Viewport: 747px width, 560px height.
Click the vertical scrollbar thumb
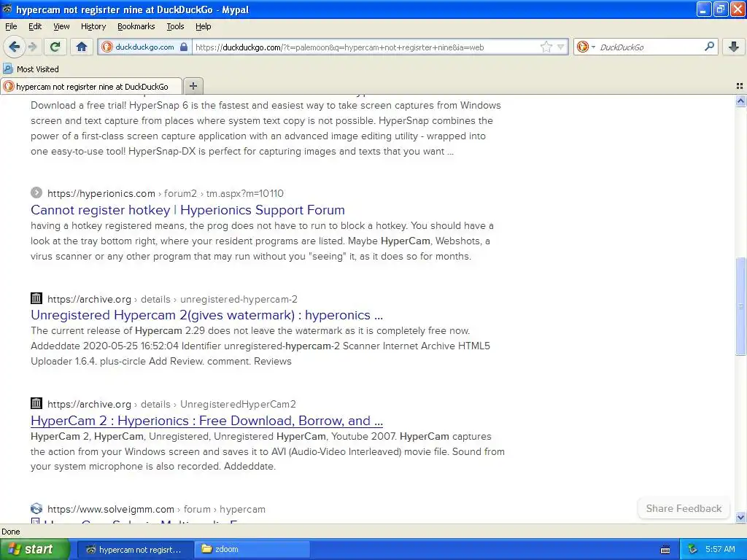pos(740,306)
